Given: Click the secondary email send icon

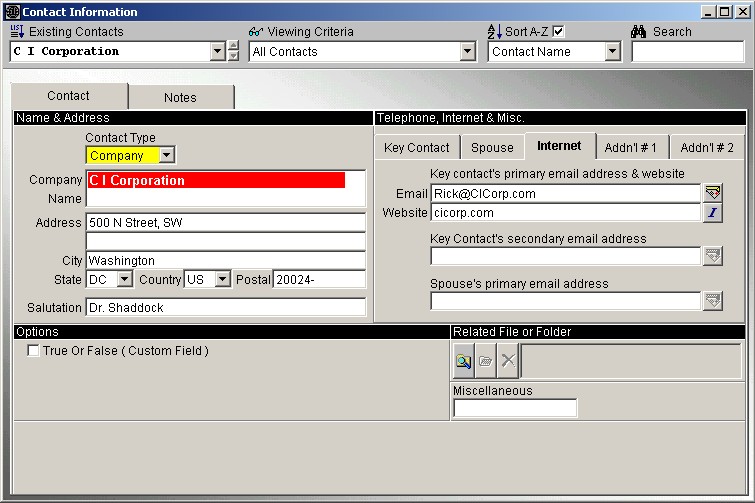Looking at the screenshot, I should (x=713, y=256).
